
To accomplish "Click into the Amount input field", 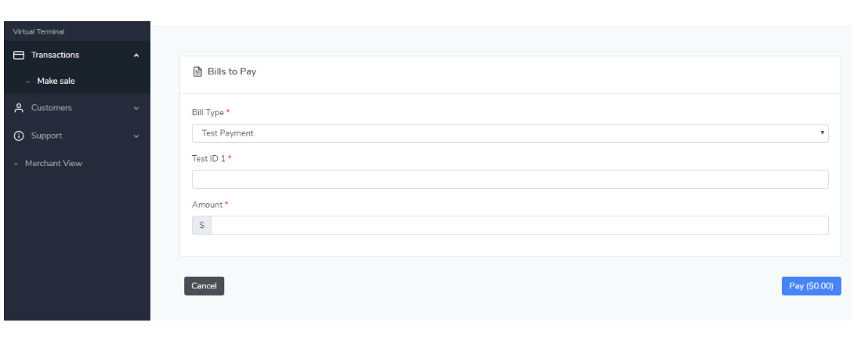I will click(519, 226).
